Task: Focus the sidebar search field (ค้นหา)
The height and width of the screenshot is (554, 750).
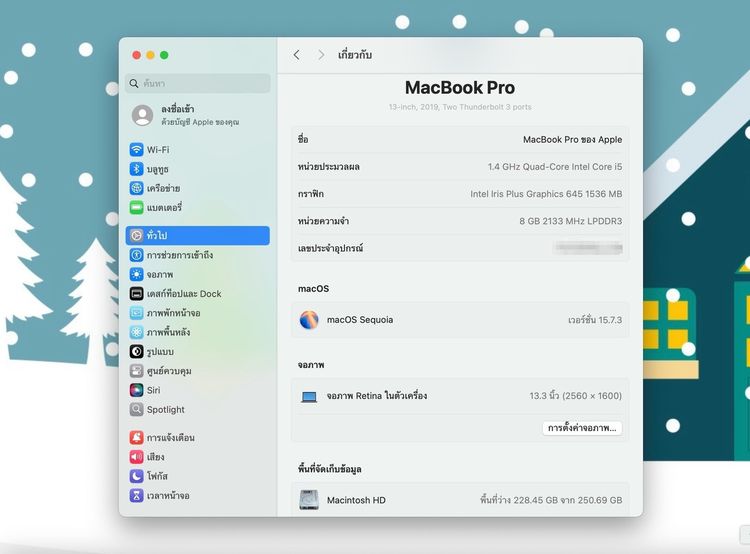Action: [198, 83]
